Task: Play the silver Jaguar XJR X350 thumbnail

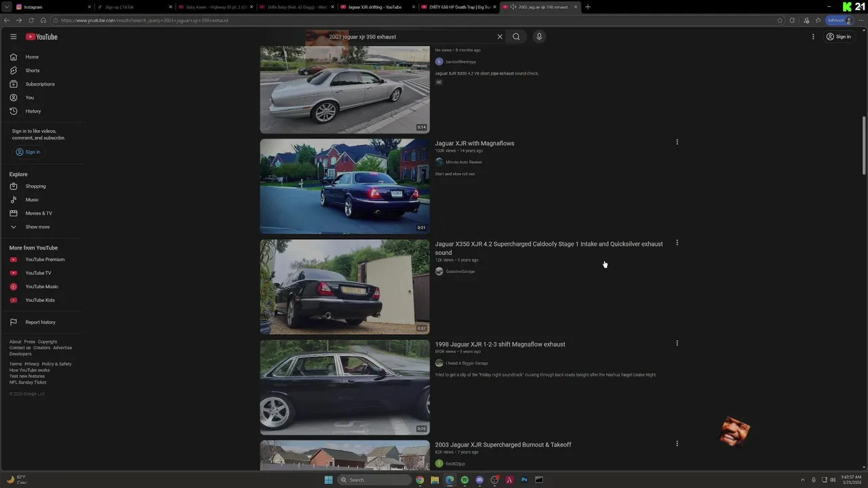Action: [344, 89]
